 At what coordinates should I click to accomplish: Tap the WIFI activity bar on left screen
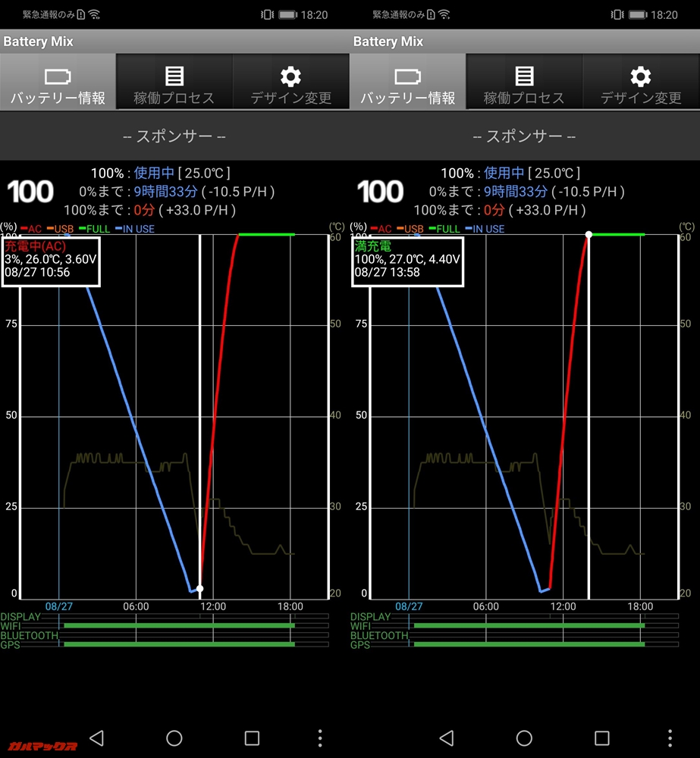tap(179, 626)
